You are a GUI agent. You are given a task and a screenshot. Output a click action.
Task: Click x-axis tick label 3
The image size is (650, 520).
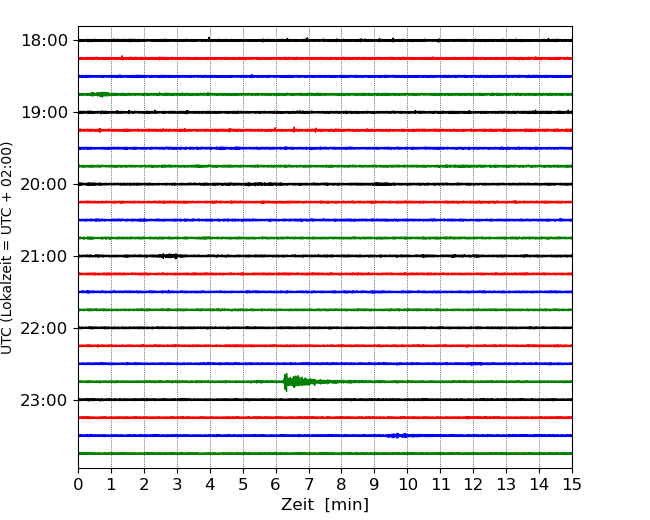point(177,484)
